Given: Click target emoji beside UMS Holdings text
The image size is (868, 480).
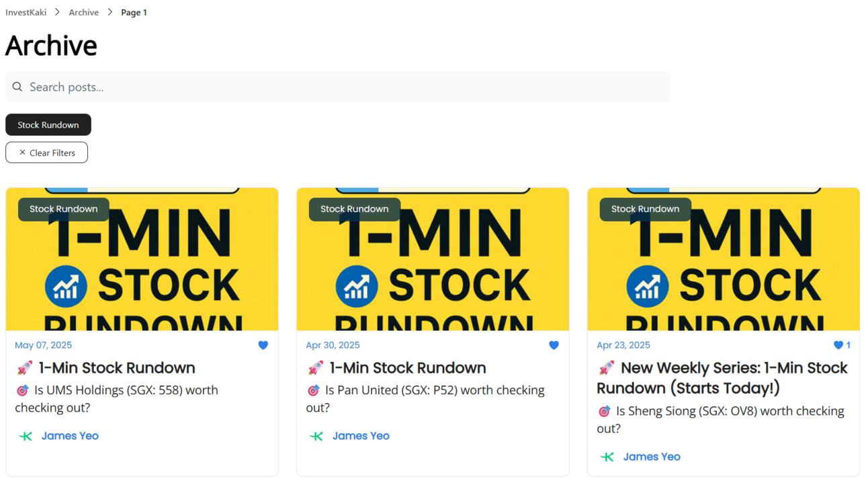Looking at the screenshot, I should click(22, 390).
